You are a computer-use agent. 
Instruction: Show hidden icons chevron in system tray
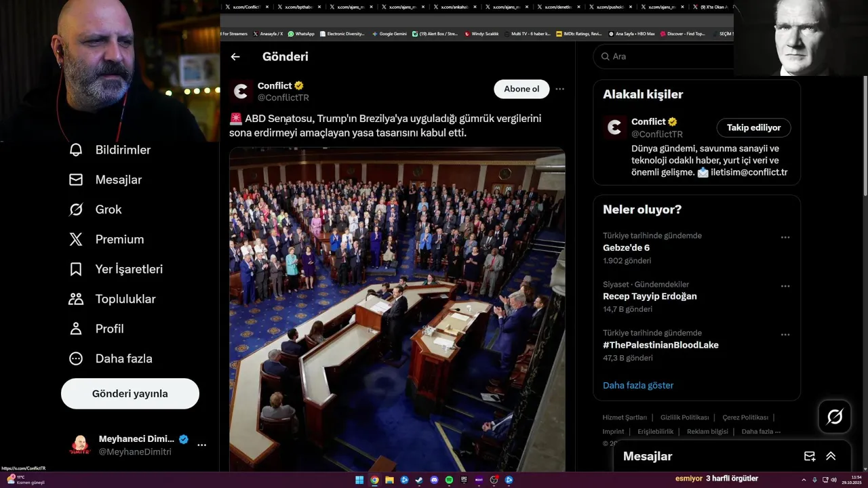point(804,480)
